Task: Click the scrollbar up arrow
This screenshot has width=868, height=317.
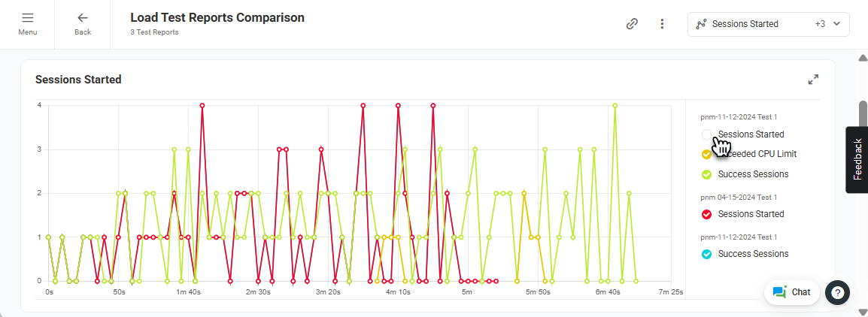Action: [x=863, y=58]
